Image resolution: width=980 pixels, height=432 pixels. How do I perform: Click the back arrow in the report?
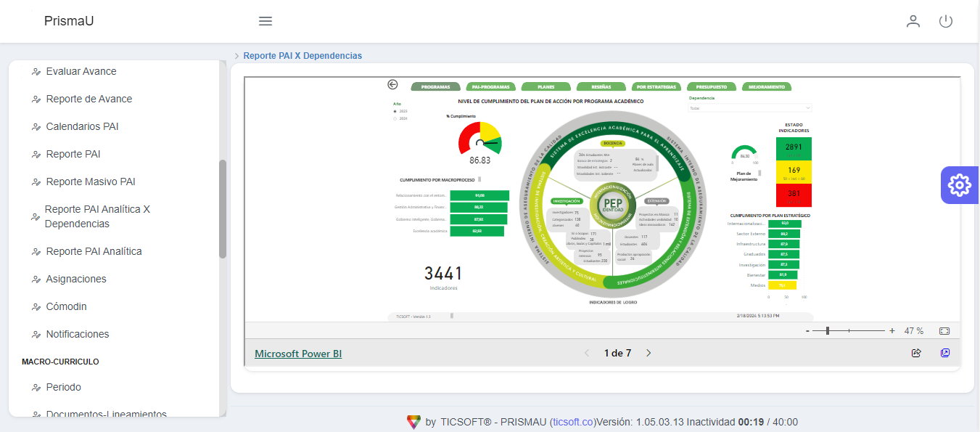click(x=393, y=85)
